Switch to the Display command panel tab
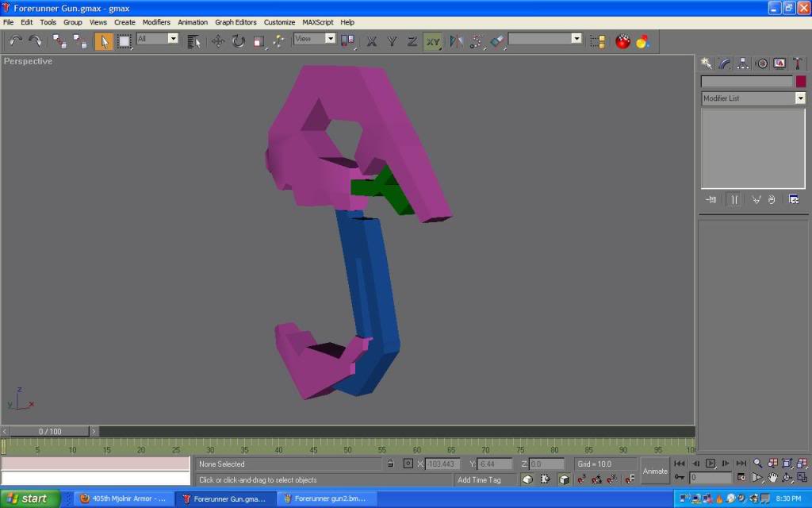812x508 pixels. point(779,63)
